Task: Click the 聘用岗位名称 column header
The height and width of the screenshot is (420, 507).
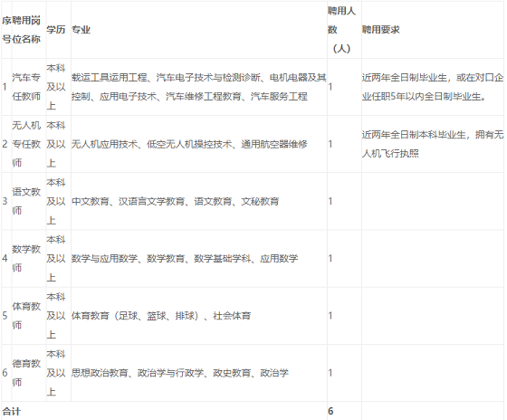Action: [x=26, y=30]
